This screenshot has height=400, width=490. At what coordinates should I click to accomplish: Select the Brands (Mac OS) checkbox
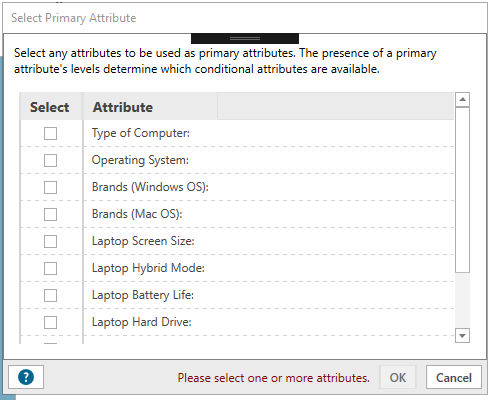[x=50, y=214]
